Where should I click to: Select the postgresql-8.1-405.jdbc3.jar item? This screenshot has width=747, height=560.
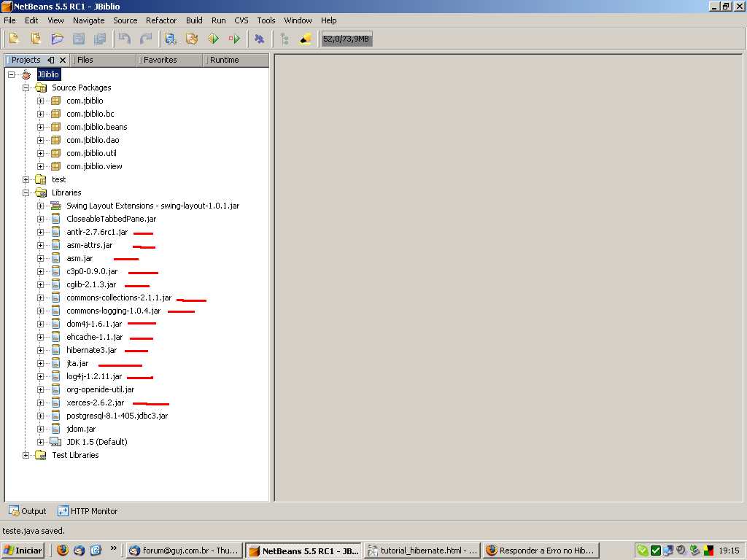pyautogui.click(x=117, y=416)
